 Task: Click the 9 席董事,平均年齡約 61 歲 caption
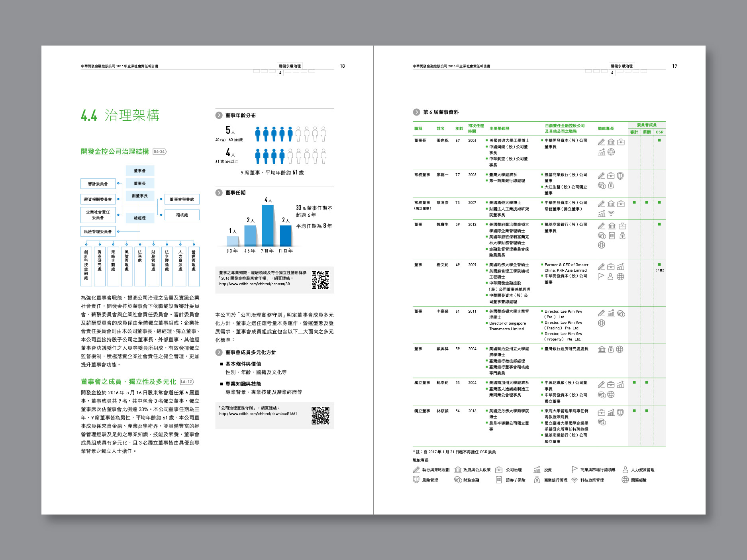coord(272,172)
